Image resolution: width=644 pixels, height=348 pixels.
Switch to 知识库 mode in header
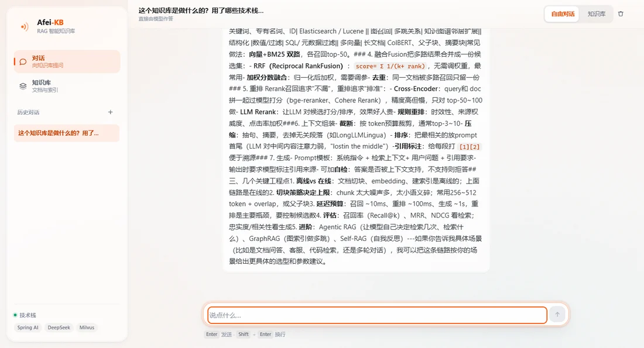[x=597, y=14]
